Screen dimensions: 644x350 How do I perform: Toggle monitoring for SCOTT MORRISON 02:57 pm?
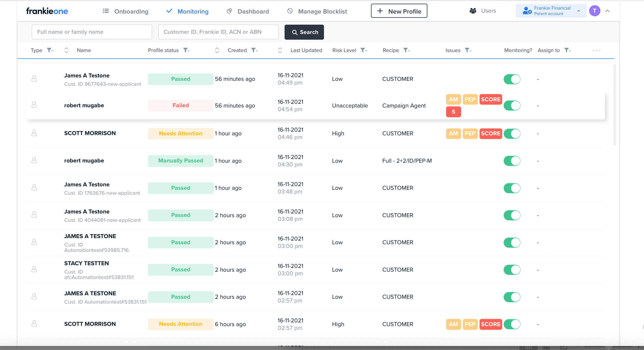tap(512, 324)
